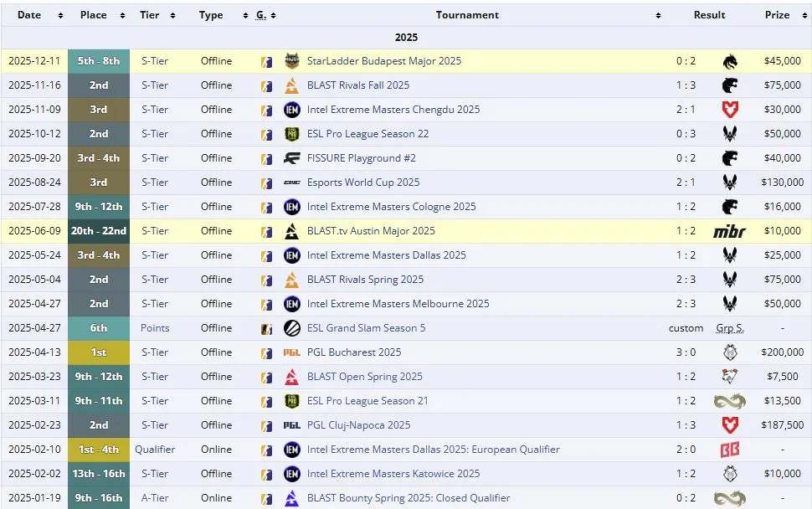Click Eternal Fire logo in ESL Pro League 21 row
812x509 pixels.
pos(730,401)
